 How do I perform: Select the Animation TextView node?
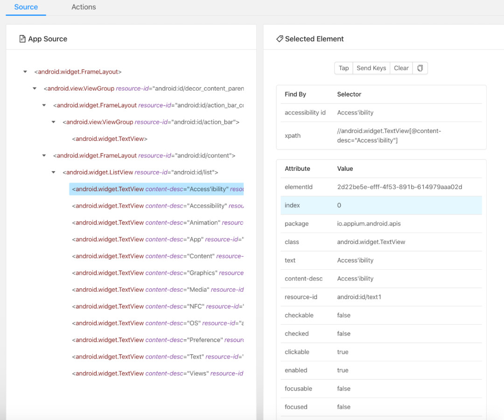point(157,223)
